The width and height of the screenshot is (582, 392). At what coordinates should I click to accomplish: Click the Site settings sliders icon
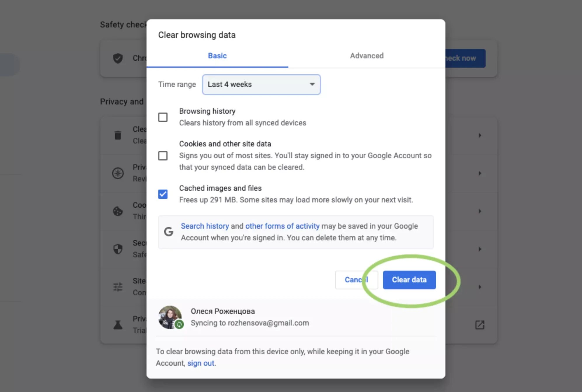click(x=118, y=287)
